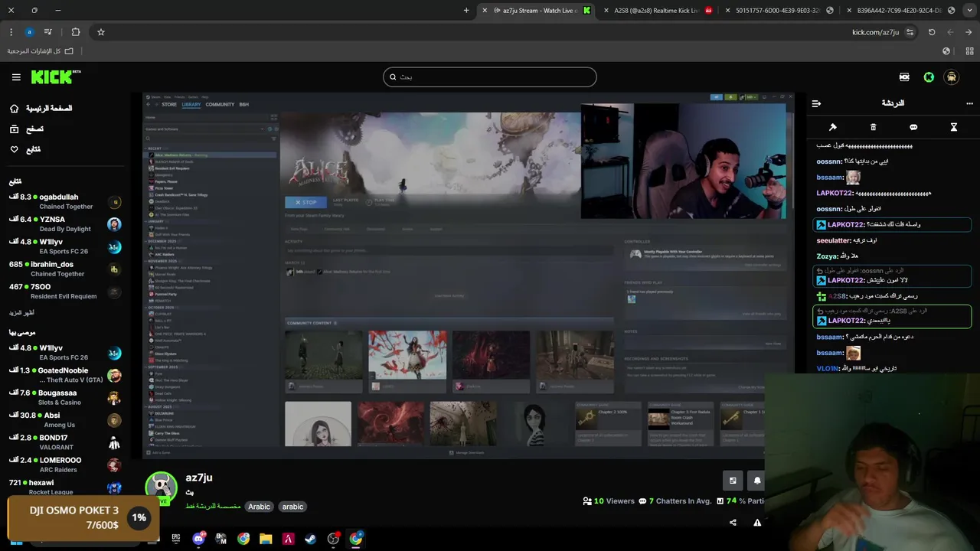The width and height of the screenshot is (980, 551).
Task: Click the report warning triangle icon
Action: [x=757, y=523]
